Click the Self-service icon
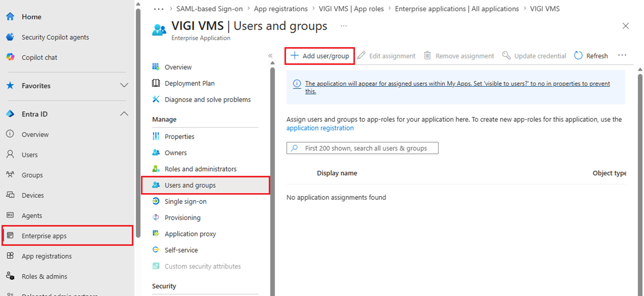The height and width of the screenshot is (296, 644). tap(156, 250)
